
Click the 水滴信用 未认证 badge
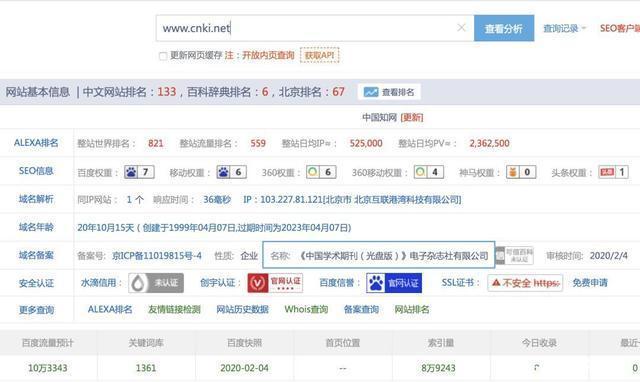tap(156, 283)
